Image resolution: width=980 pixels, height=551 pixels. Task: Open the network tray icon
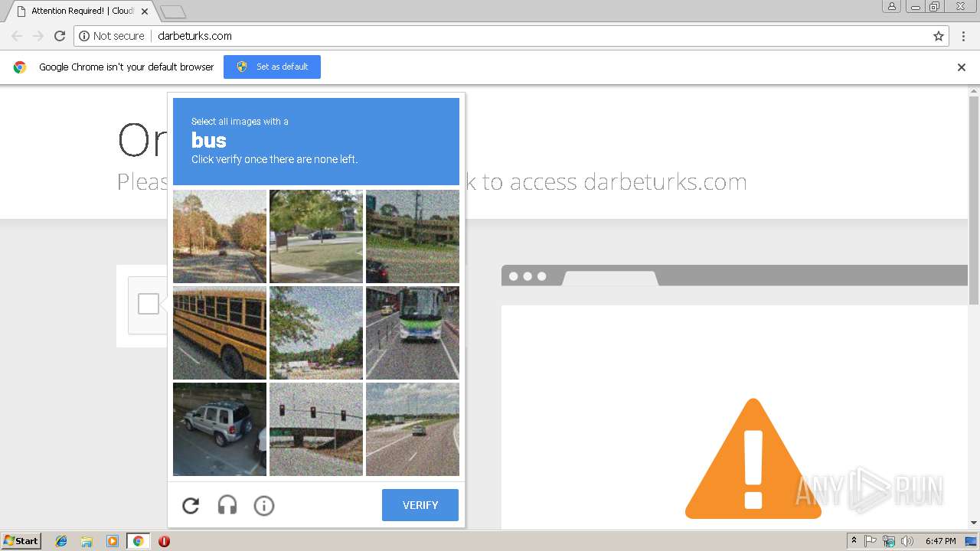889,541
